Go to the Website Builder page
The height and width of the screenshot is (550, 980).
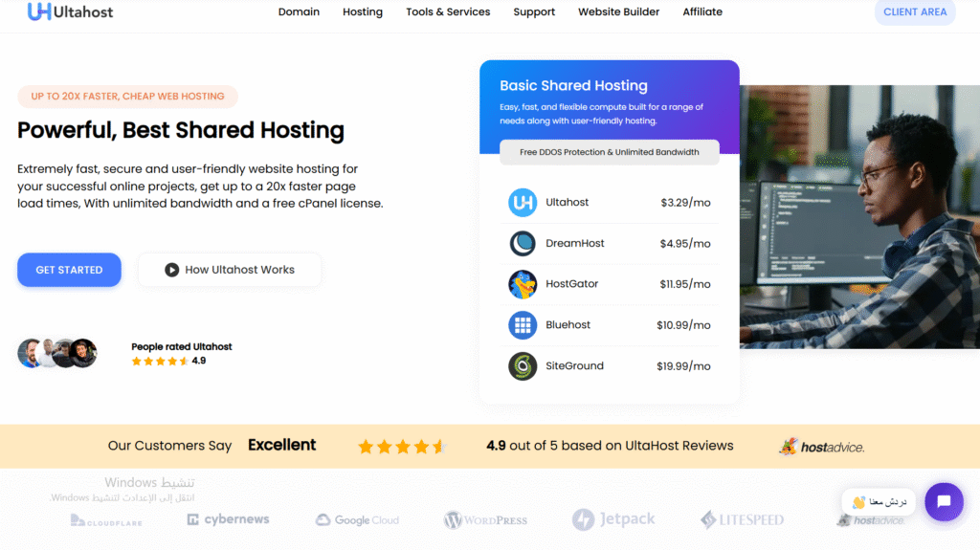point(618,12)
